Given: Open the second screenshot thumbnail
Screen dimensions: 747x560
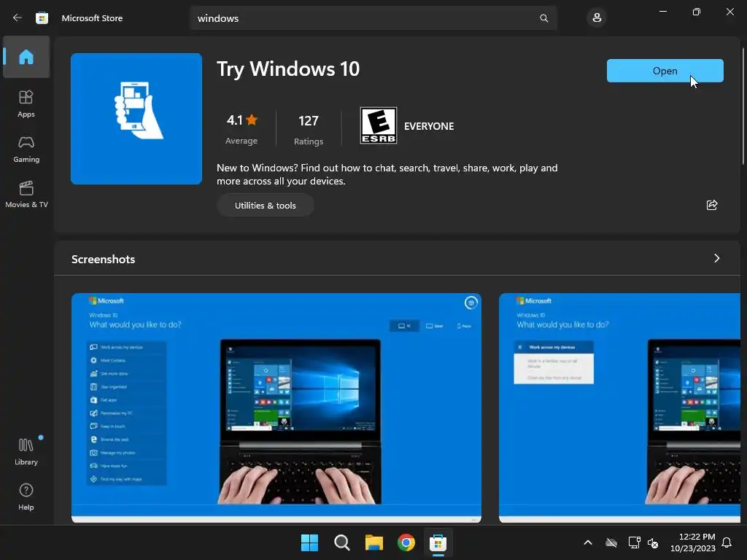Looking at the screenshot, I should pos(619,408).
